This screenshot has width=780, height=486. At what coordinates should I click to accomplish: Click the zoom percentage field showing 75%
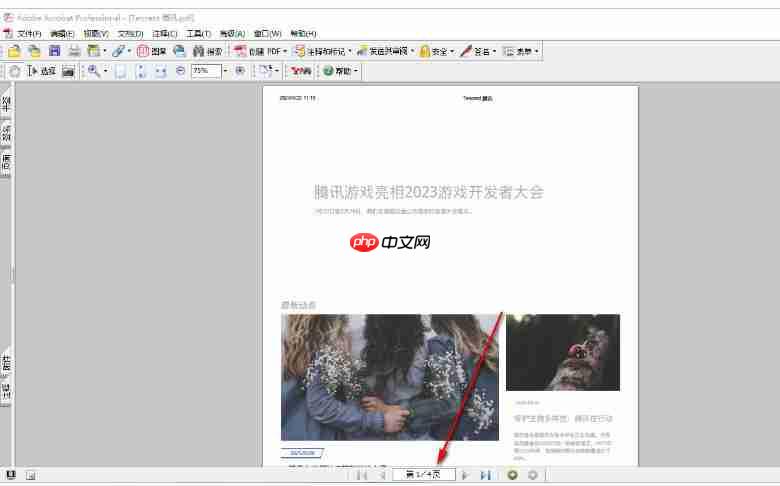(x=206, y=71)
